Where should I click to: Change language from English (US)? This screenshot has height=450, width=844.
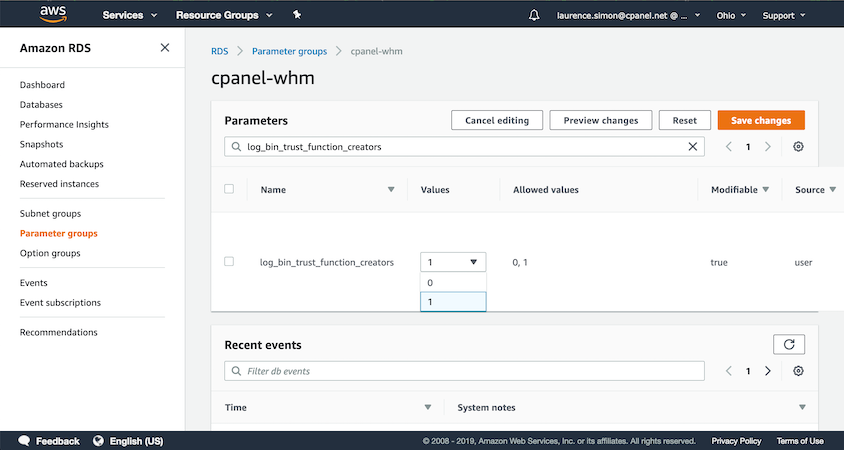coord(136,441)
